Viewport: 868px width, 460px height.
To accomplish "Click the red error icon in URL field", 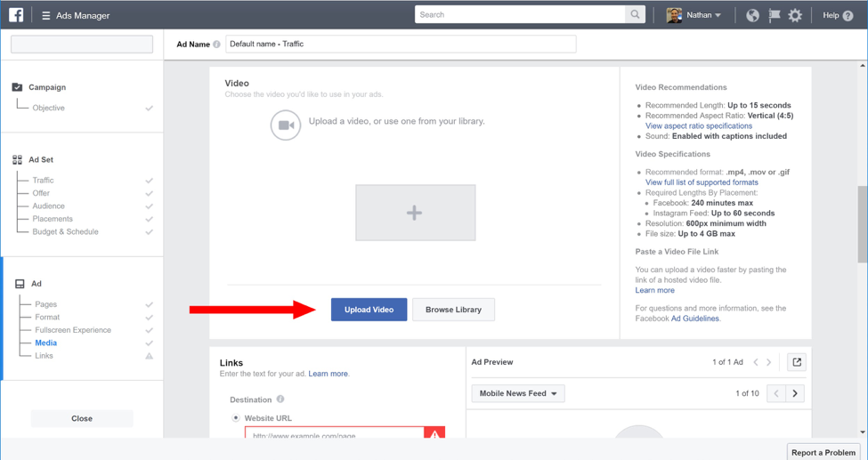I will pyautogui.click(x=434, y=432).
